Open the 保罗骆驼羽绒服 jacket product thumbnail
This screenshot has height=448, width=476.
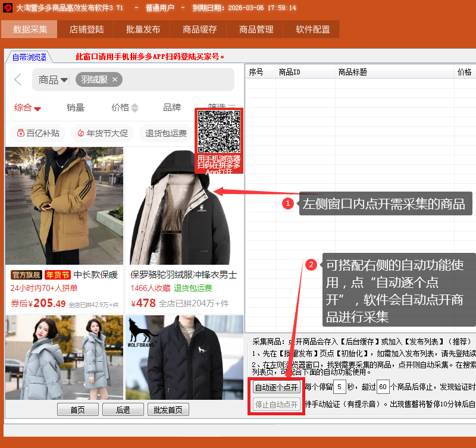tap(184, 207)
